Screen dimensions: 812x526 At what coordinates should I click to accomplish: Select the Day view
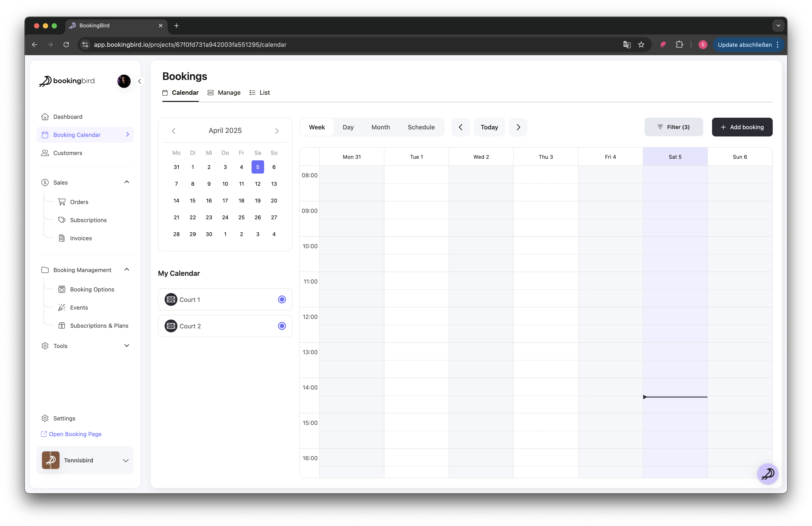click(x=348, y=127)
